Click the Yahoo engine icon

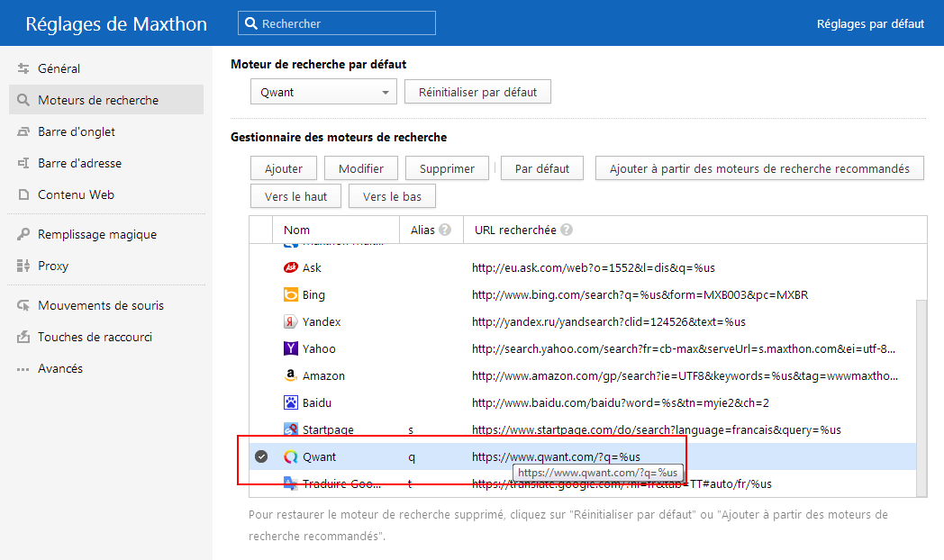pyautogui.click(x=291, y=348)
